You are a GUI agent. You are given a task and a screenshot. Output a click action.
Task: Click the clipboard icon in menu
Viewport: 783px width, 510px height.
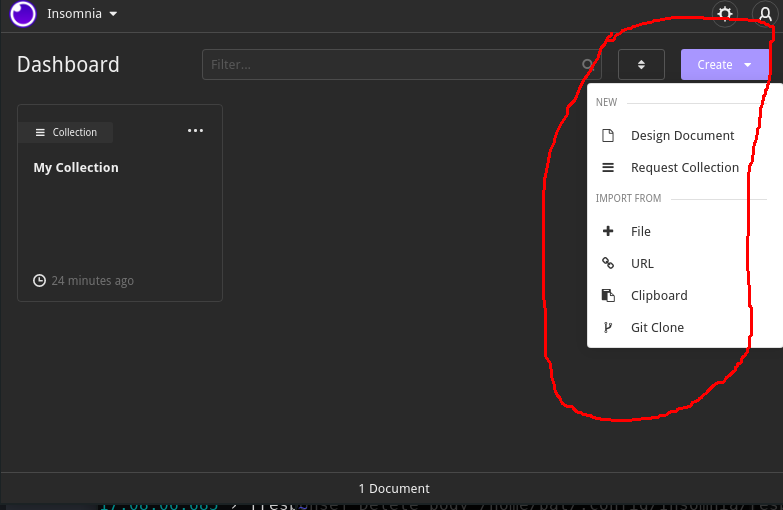(608, 295)
